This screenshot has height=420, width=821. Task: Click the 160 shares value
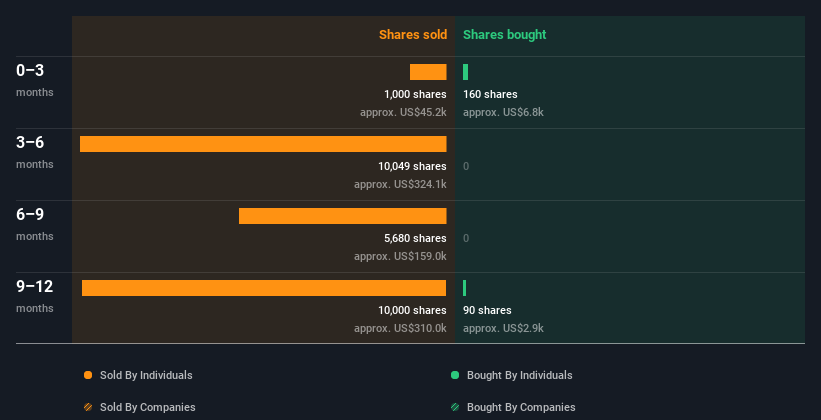490,94
